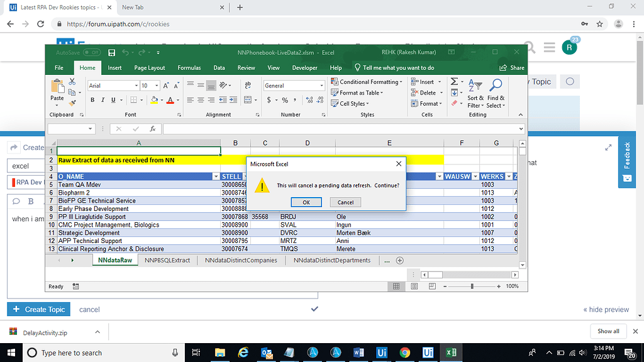Image resolution: width=644 pixels, height=362 pixels.
Task: Toggle Italic formatting
Action: pyautogui.click(x=103, y=100)
